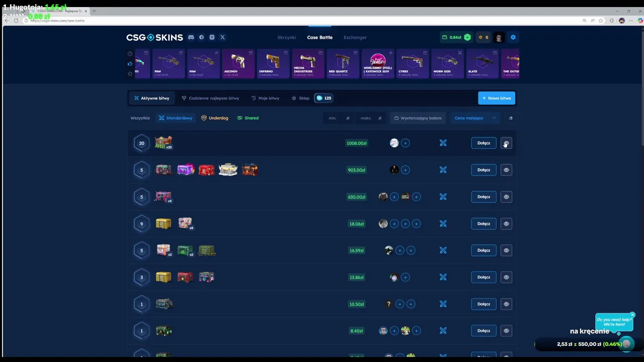
Task: Select the Moje bitwy tab
Action: click(265, 98)
